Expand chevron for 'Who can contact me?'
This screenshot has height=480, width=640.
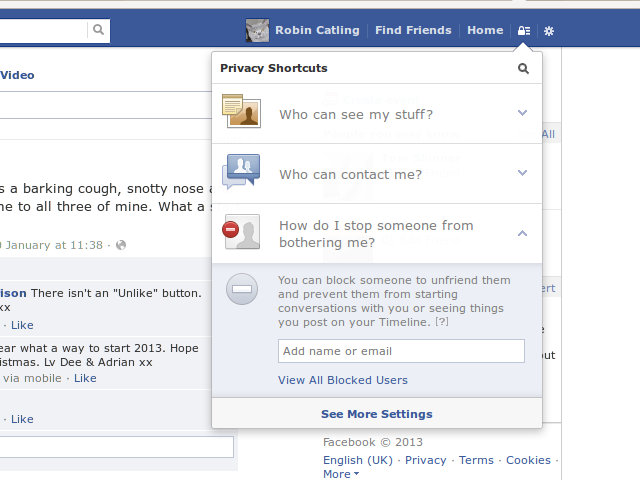522,173
